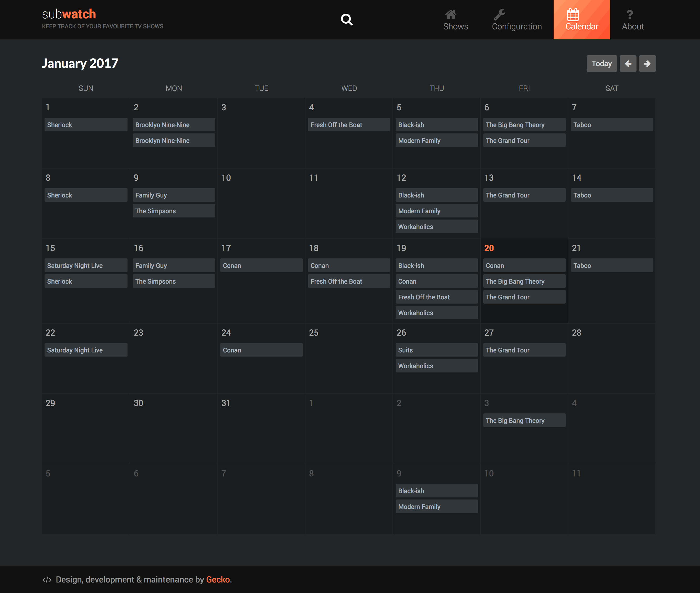
Task: Open The Big Bang Theory February 3
Action: (x=524, y=420)
